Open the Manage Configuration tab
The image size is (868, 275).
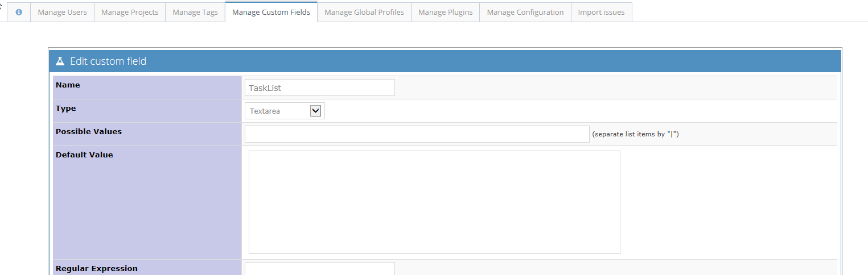tap(525, 12)
